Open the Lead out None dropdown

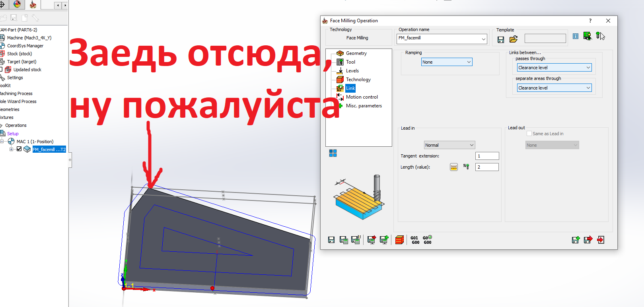pos(552,145)
